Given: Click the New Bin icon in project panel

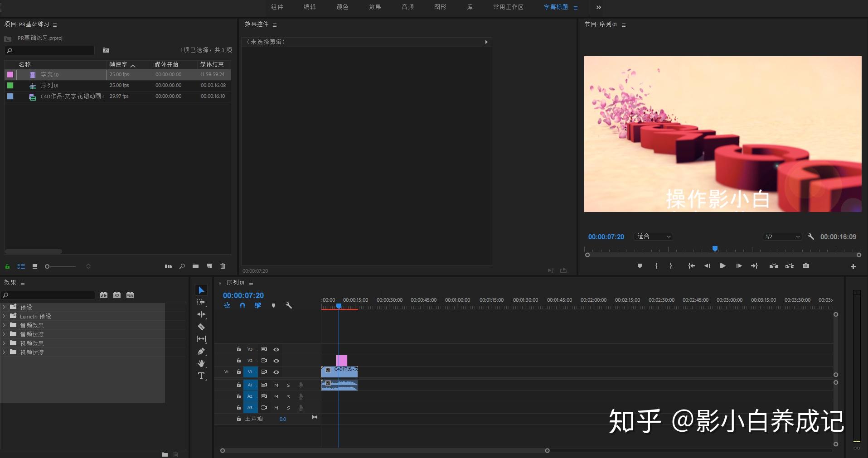Looking at the screenshot, I should [x=195, y=266].
